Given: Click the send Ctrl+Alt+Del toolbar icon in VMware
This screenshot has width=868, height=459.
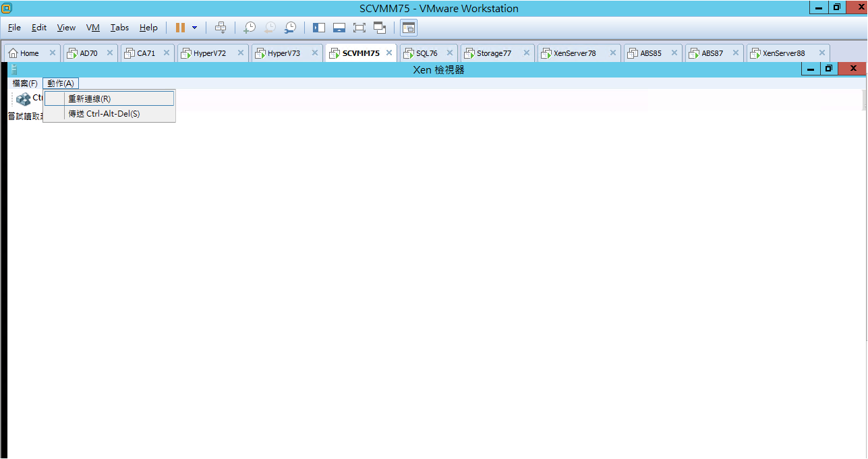Looking at the screenshot, I should click(221, 28).
